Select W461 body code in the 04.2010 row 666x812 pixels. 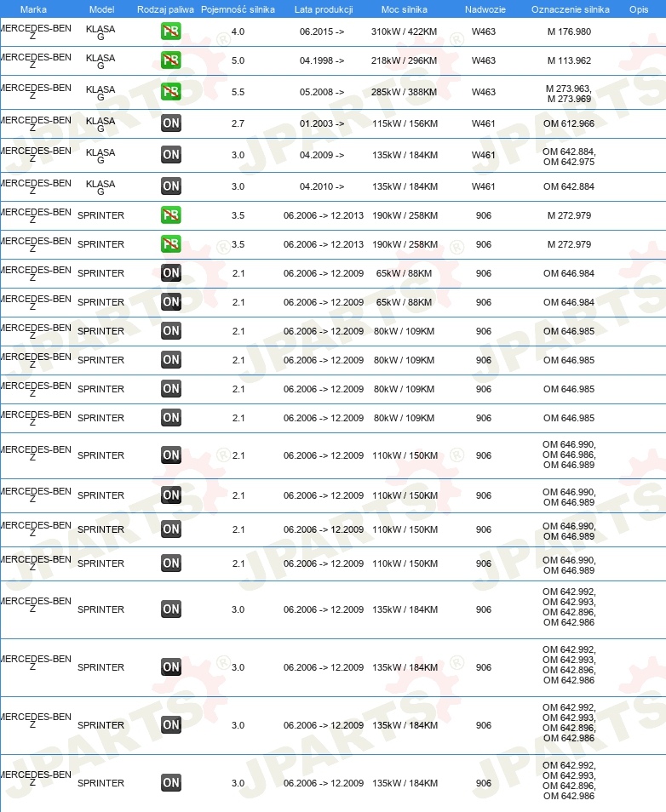tap(484, 186)
